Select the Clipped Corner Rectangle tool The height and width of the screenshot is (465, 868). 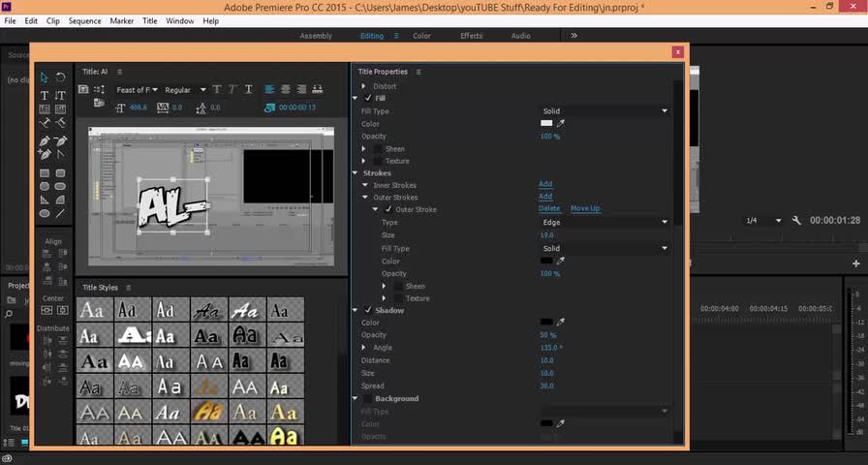[45, 186]
